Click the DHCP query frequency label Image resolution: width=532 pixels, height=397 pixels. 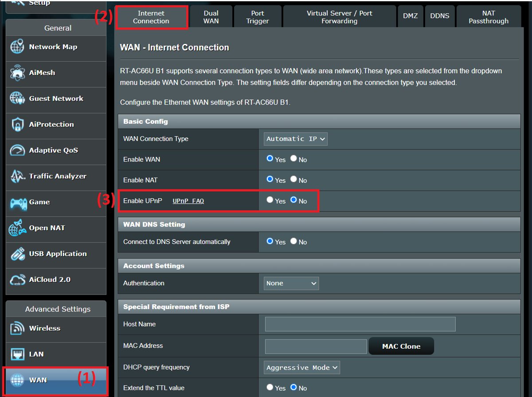tap(156, 367)
